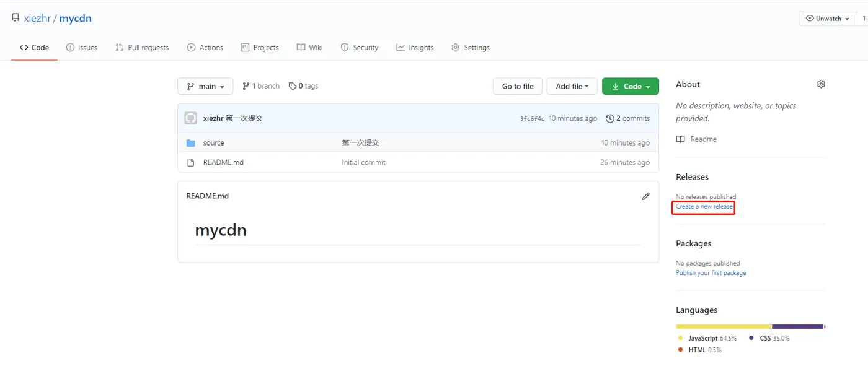Click HTML 0.5% language entry
The image size is (868, 374).
click(700, 350)
